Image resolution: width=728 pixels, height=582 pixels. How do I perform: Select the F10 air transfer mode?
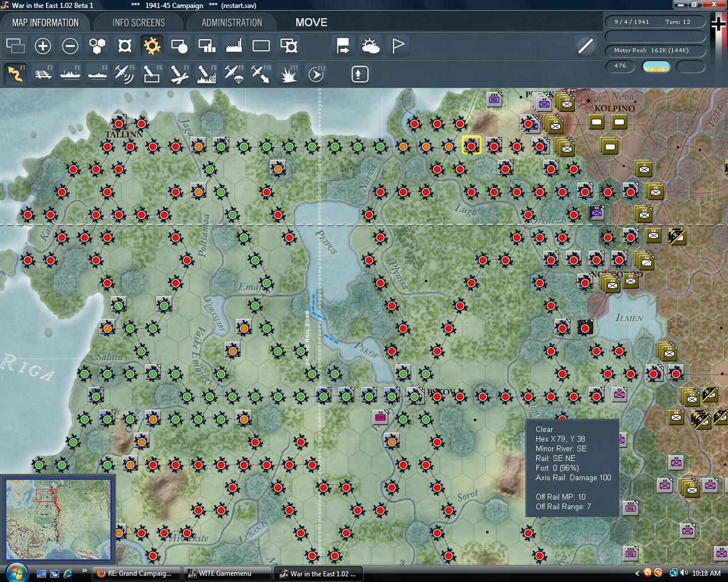coord(261,74)
